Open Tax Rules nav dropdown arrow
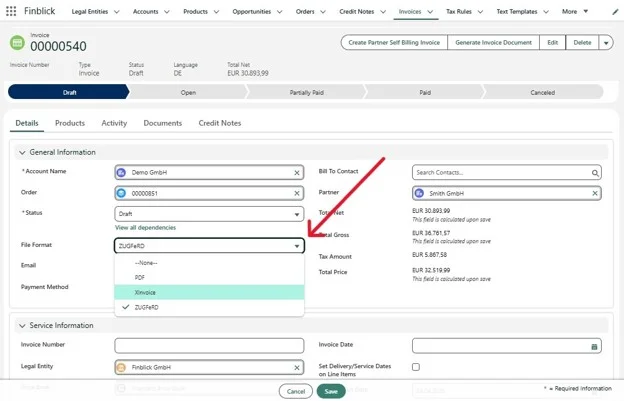Screen dimensions: 624x401 click(x=480, y=12)
